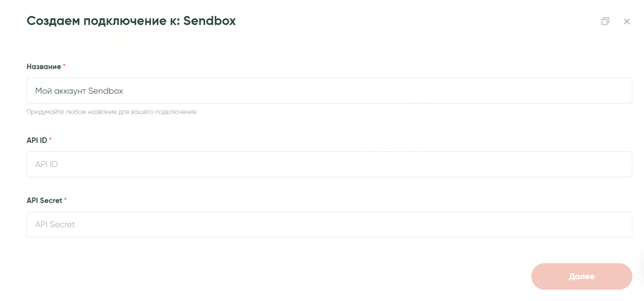The height and width of the screenshot is (301, 644).
Task: Click the 'Мой аккаунт Sendbox' text
Action: click(x=79, y=91)
